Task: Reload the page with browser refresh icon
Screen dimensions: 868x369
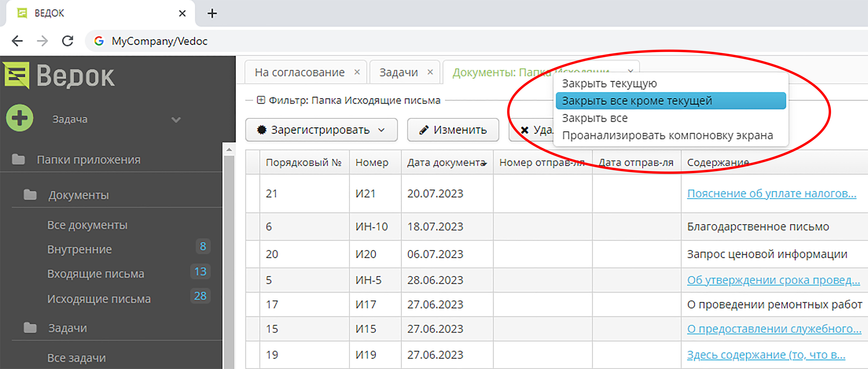Action: 68,41
